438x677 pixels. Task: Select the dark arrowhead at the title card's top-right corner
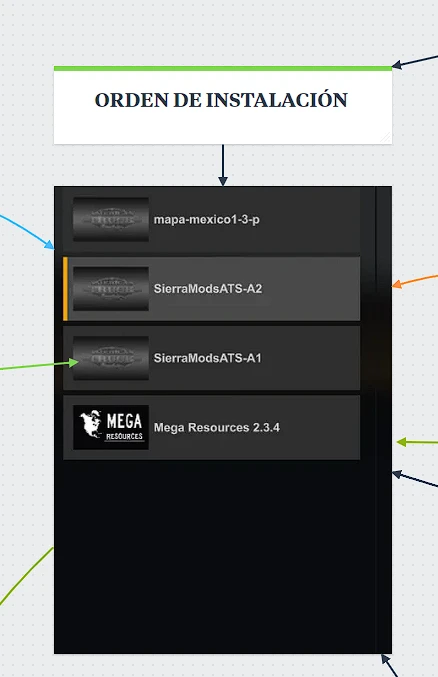pyautogui.click(x=397, y=65)
